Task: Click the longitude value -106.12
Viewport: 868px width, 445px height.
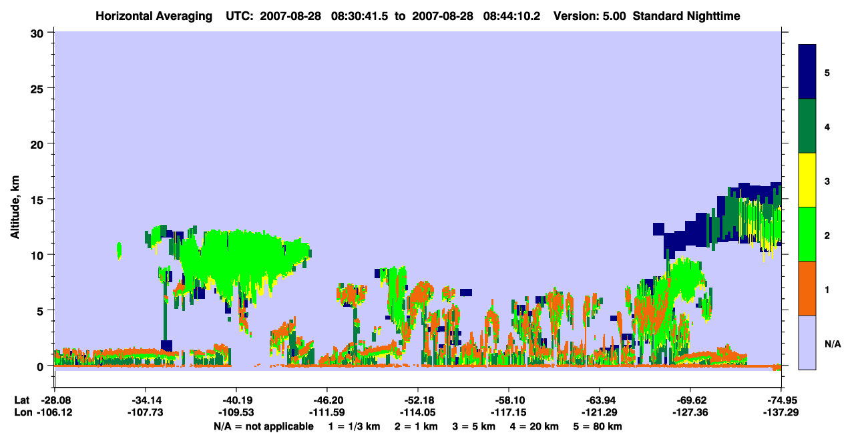Action: pyautogui.click(x=54, y=413)
